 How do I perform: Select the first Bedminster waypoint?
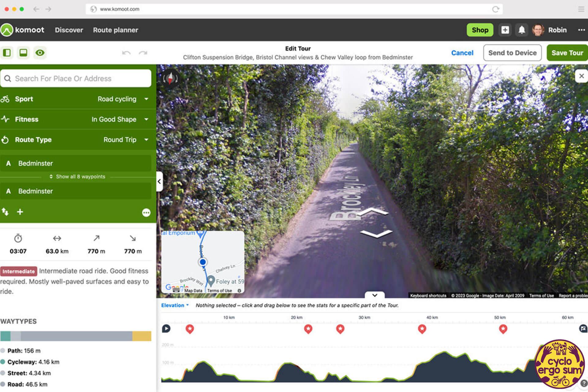[76, 163]
